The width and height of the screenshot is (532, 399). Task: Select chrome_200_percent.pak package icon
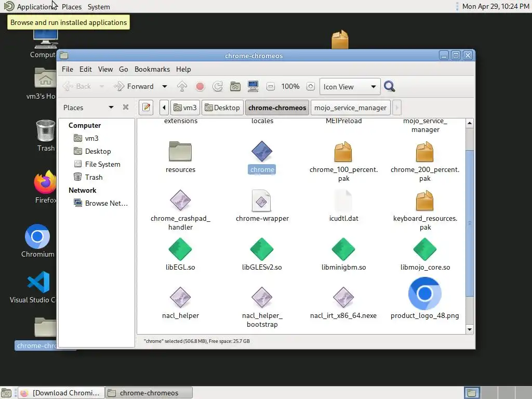tap(424, 151)
